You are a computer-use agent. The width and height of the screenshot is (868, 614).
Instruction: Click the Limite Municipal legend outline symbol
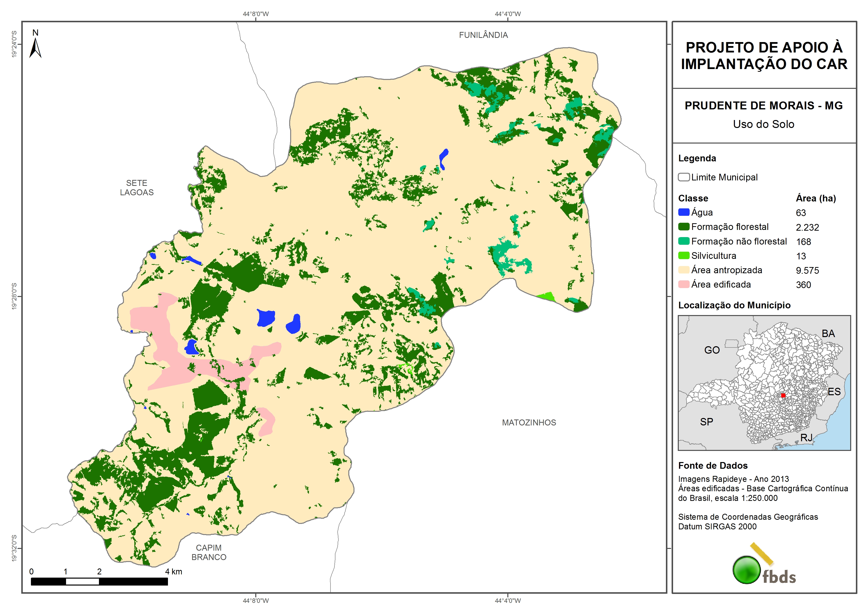point(683,177)
